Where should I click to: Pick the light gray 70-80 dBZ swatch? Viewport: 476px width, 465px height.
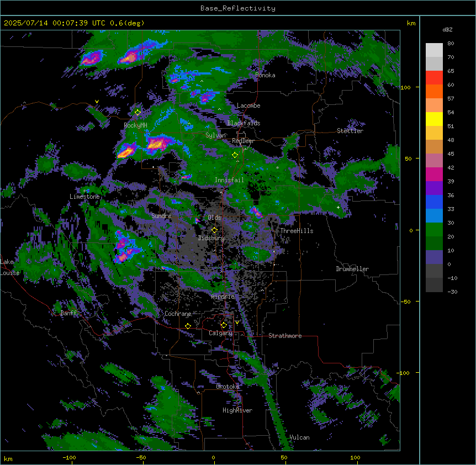coord(434,50)
